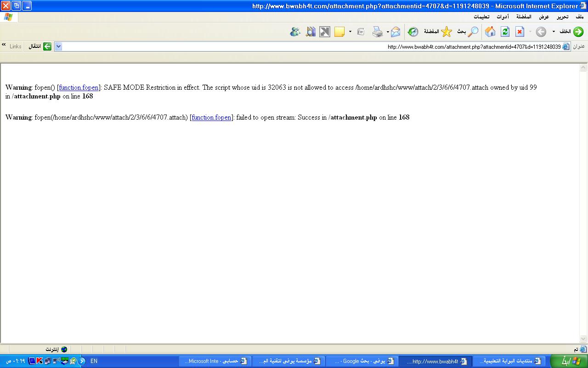Screen dimensions: 588x368
Task: Switch to the Google search taskbar window
Action: tap(362, 361)
